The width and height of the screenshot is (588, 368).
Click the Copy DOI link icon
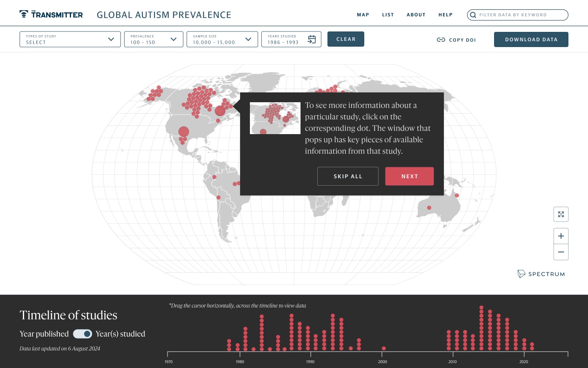[441, 40]
